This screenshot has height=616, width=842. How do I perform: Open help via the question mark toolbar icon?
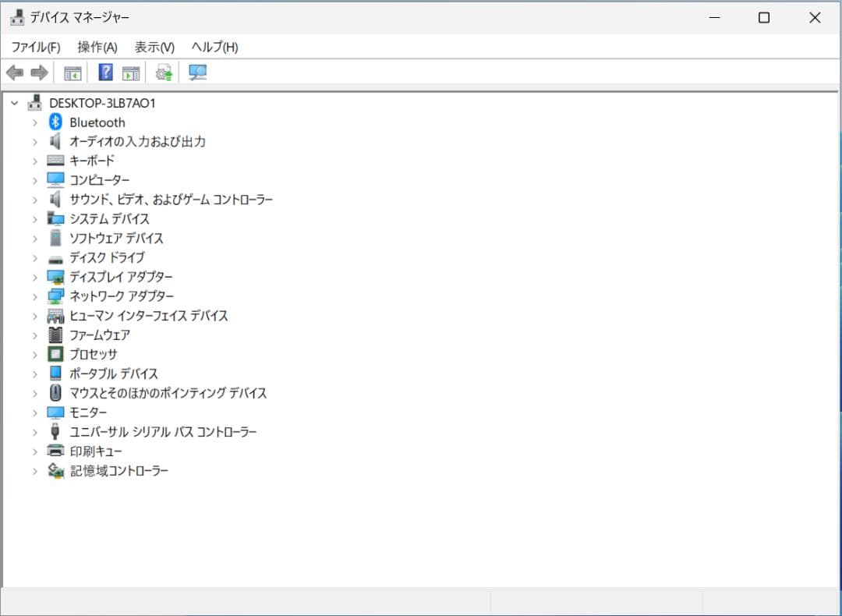pyautogui.click(x=104, y=72)
